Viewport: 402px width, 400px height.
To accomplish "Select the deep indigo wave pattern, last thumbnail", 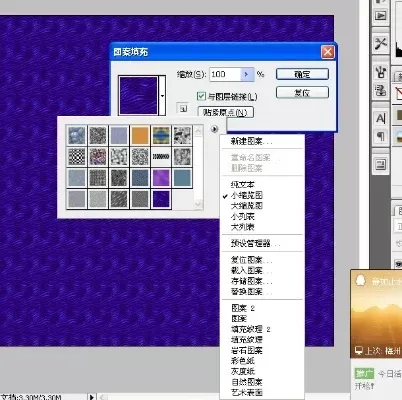I will click(161, 199).
